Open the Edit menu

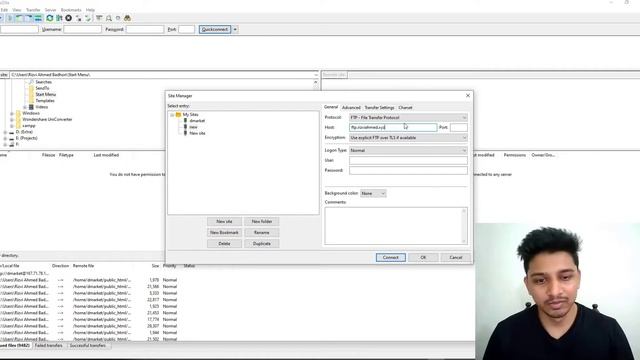coord(4,10)
